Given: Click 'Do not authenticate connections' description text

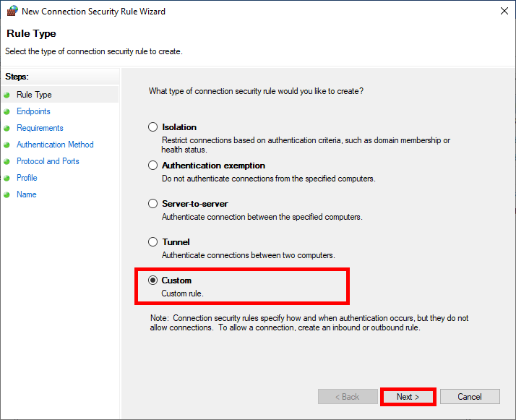Looking at the screenshot, I should [269, 179].
